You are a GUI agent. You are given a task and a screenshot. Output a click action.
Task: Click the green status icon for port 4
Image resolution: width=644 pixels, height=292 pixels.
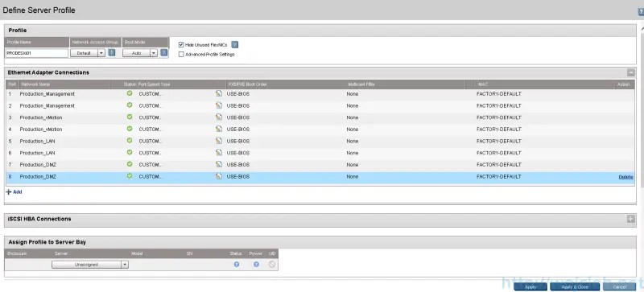(x=130, y=129)
